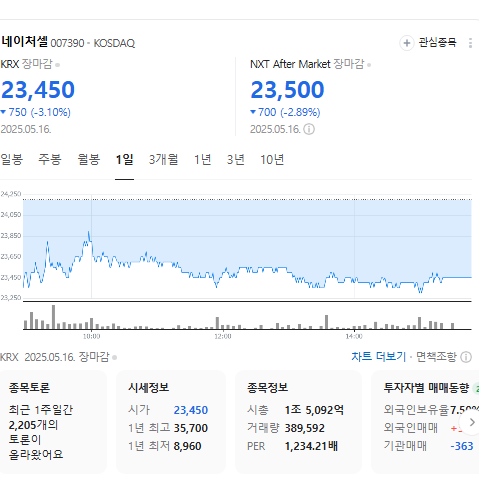Open the 면책조항 disclaimer link
This screenshot has width=479, height=479.
point(436,357)
